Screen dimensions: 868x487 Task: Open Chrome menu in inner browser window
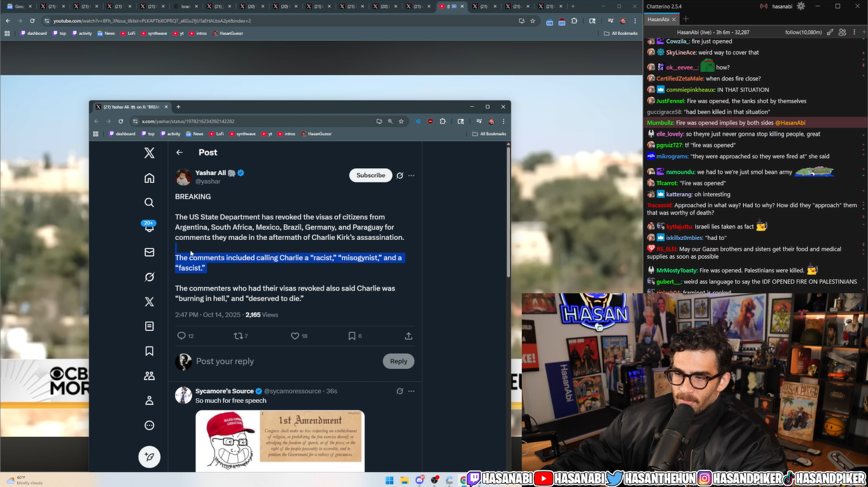(503, 121)
